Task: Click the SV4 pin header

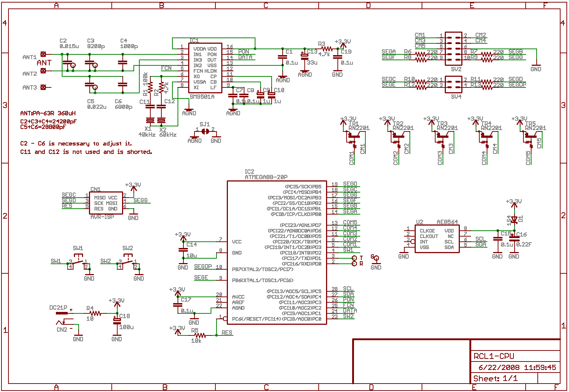Action: click(x=454, y=82)
